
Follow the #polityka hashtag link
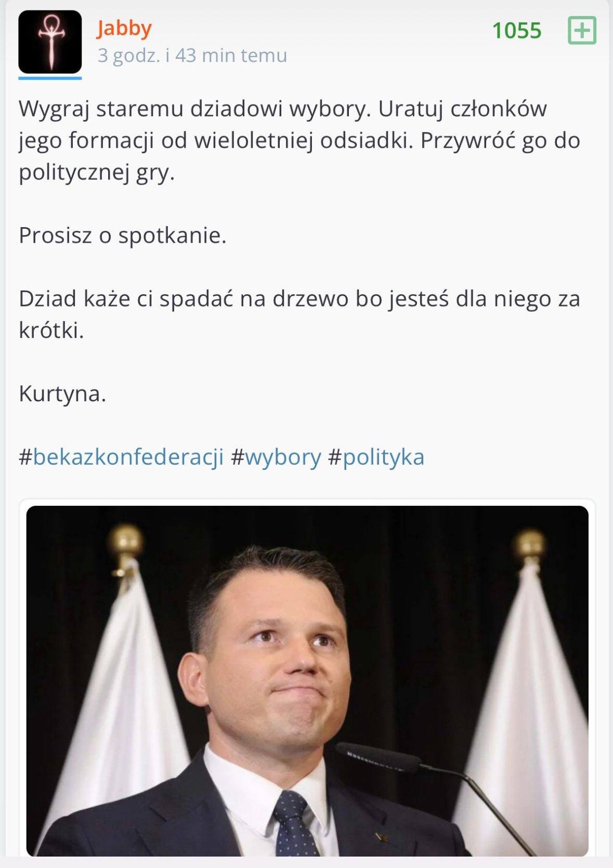376,457
